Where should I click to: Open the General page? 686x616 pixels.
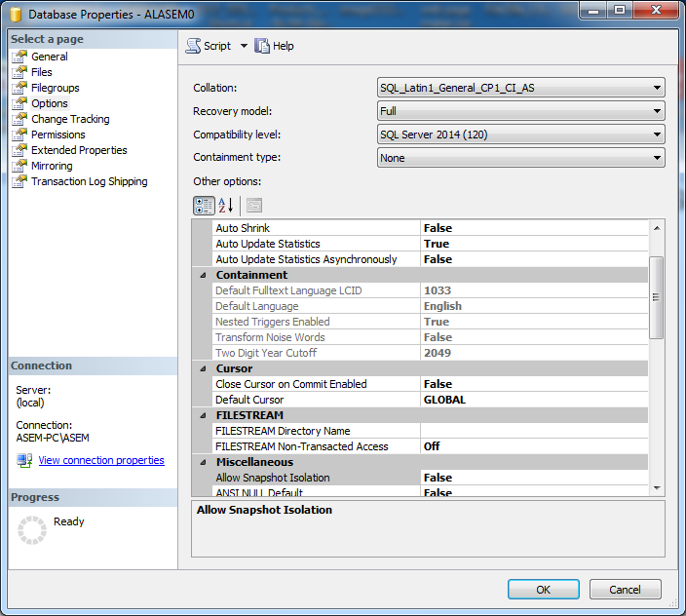49,57
